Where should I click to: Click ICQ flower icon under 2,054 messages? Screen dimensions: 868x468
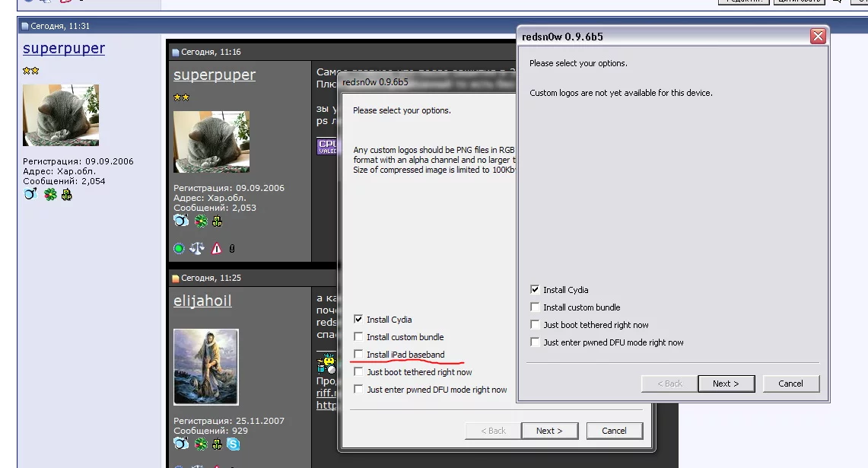pos(50,194)
